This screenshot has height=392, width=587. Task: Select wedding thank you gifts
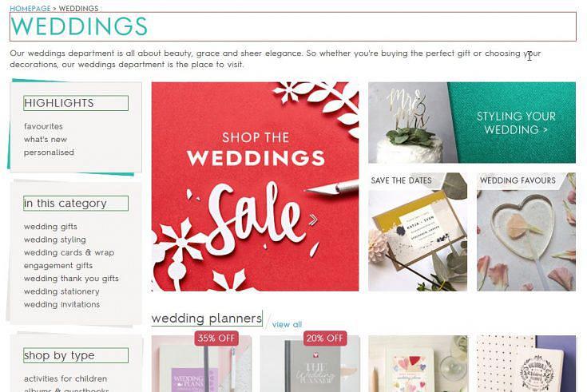(71, 279)
